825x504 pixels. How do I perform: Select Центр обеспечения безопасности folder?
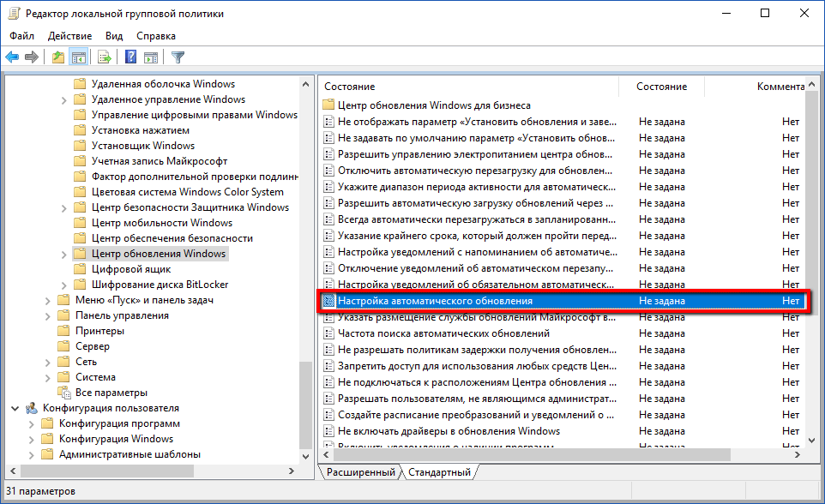[172, 238]
